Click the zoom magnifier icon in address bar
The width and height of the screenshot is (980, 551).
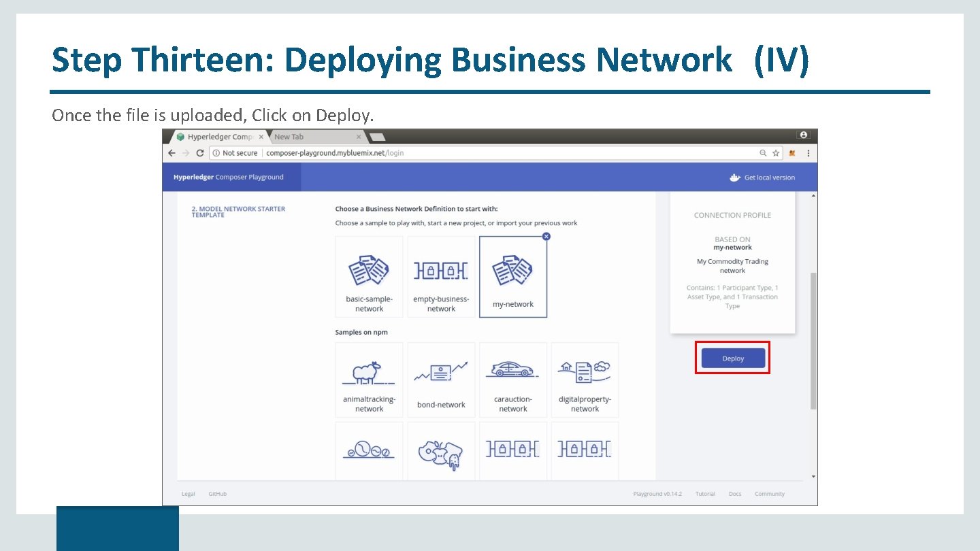click(x=763, y=153)
